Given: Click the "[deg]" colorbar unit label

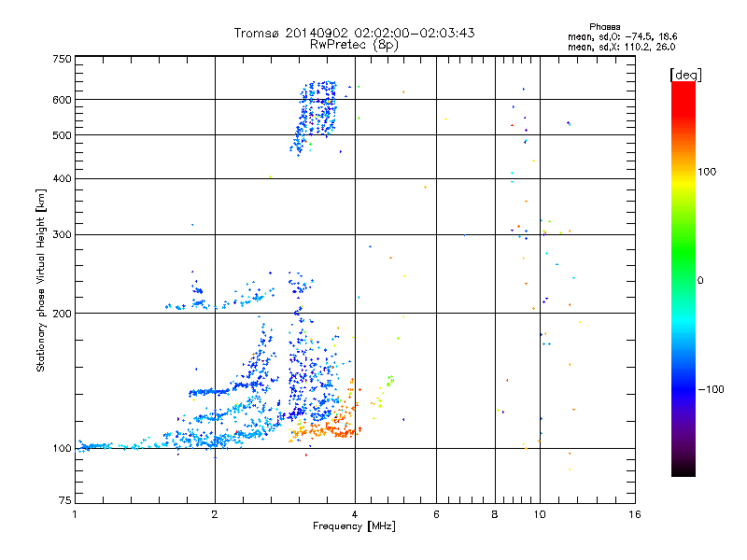Looking at the screenshot, I should coord(685,75).
